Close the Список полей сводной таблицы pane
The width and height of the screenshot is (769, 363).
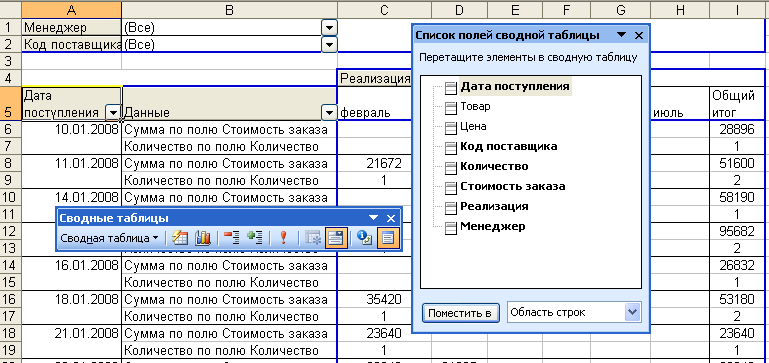[x=639, y=35]
